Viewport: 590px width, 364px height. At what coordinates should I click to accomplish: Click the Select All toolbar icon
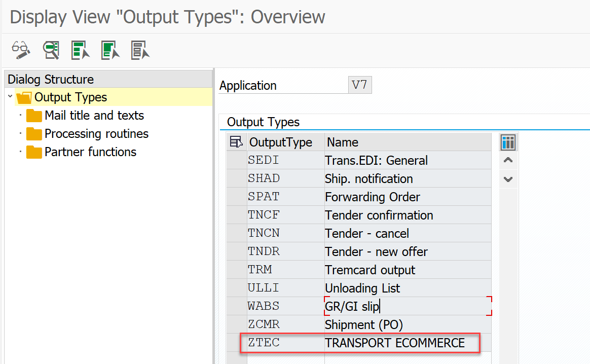(80, 50)
